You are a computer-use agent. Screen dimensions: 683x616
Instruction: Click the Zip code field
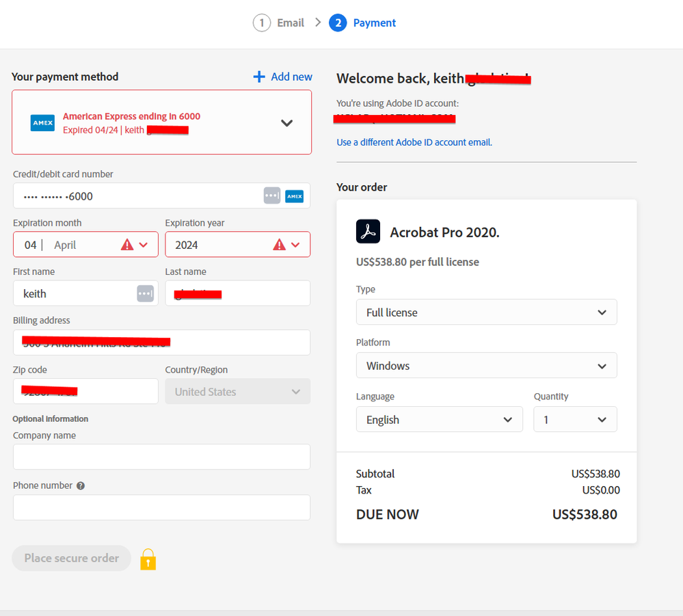[x=86, y=391]
